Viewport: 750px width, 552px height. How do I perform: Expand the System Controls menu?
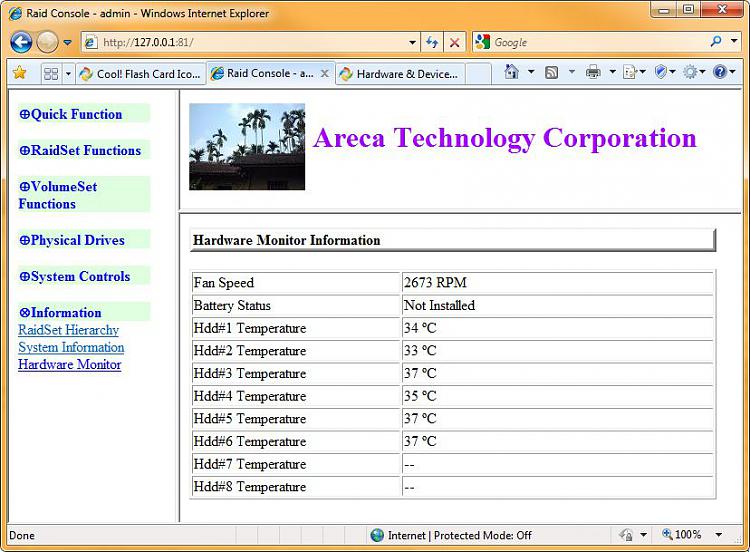pyautogui.click(x=75, y=276)
